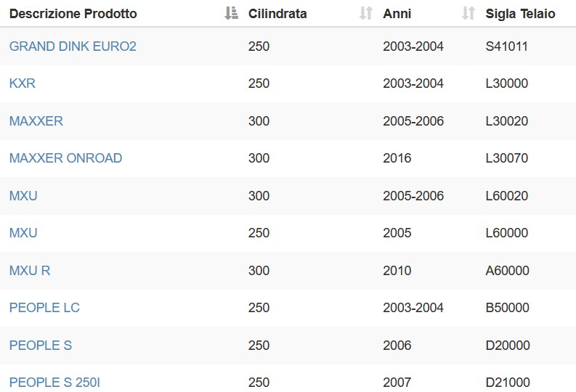Open the KXR product link

point(23,83)
